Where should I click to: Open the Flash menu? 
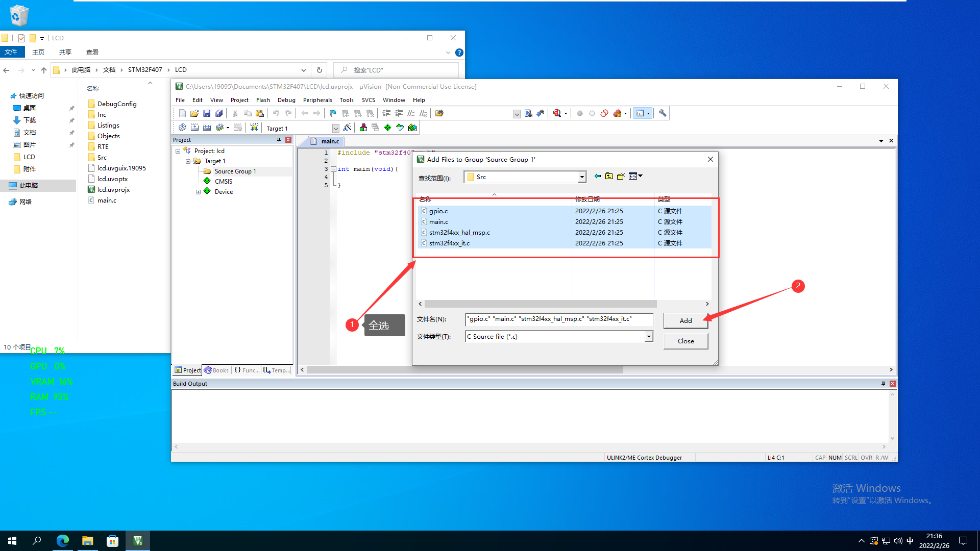[x=263, y=100]
